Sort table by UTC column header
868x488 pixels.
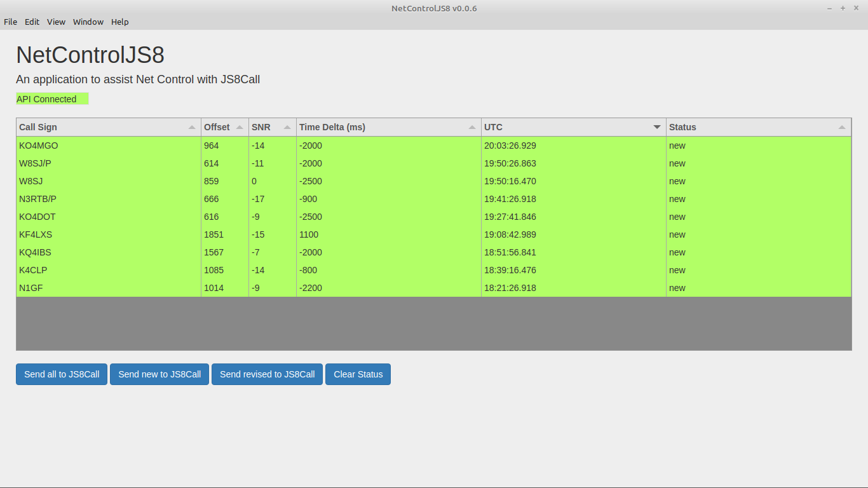point(574,127)
